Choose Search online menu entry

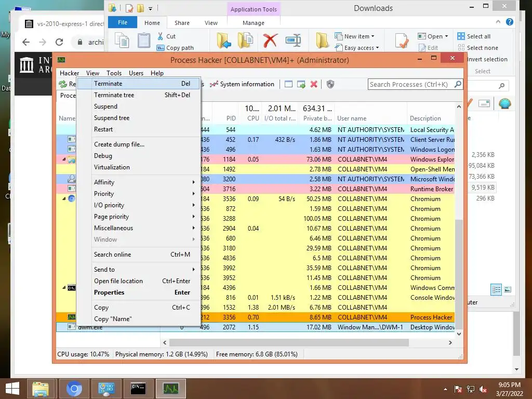(x=139, y=255)
